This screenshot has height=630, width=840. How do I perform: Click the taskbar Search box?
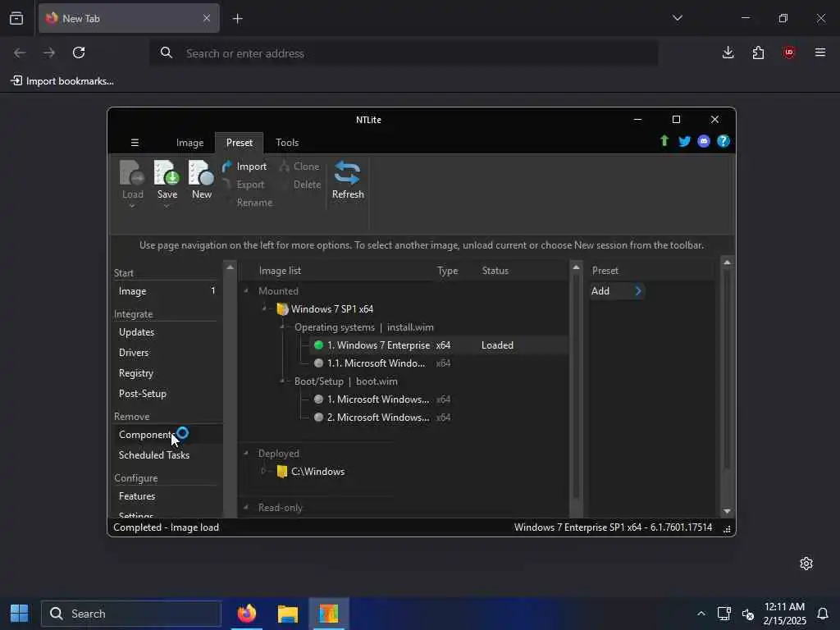(131, 614)
